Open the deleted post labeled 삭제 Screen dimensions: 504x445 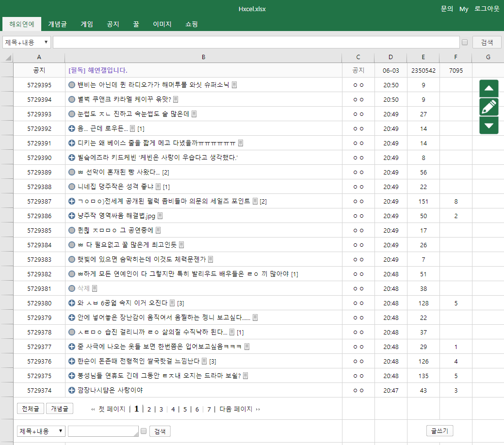(83, 288)
